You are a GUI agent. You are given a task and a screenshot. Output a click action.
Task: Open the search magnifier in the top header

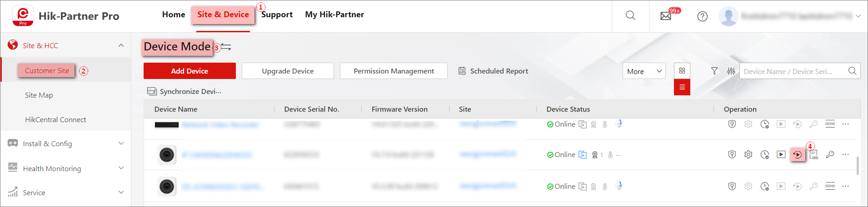(x=630, y=15)
